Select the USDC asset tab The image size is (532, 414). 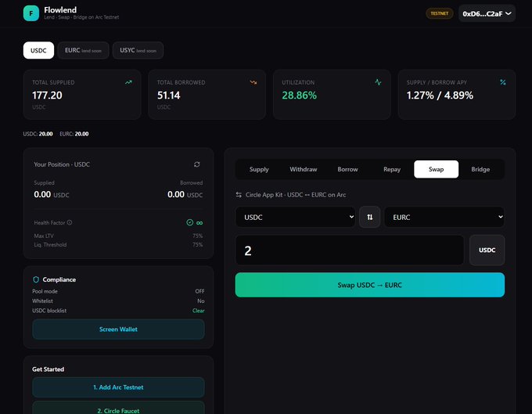pyautogui.click(x=38, y=51)
